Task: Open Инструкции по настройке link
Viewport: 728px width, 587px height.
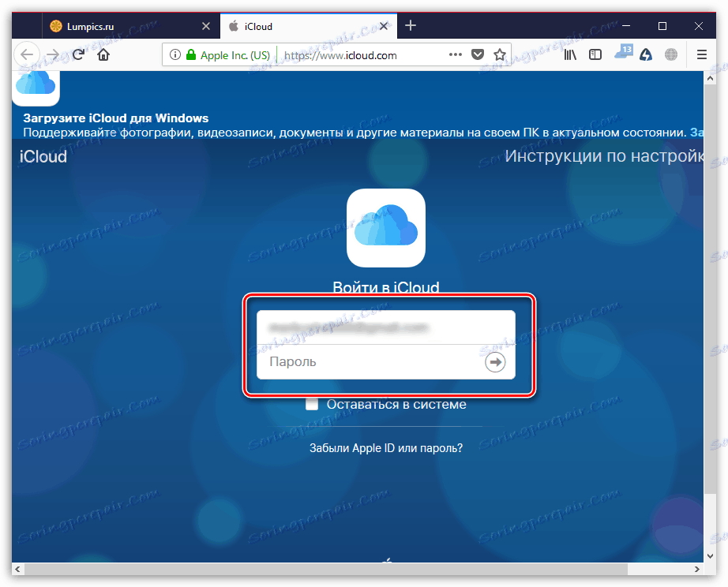Action: coord(604,156)
